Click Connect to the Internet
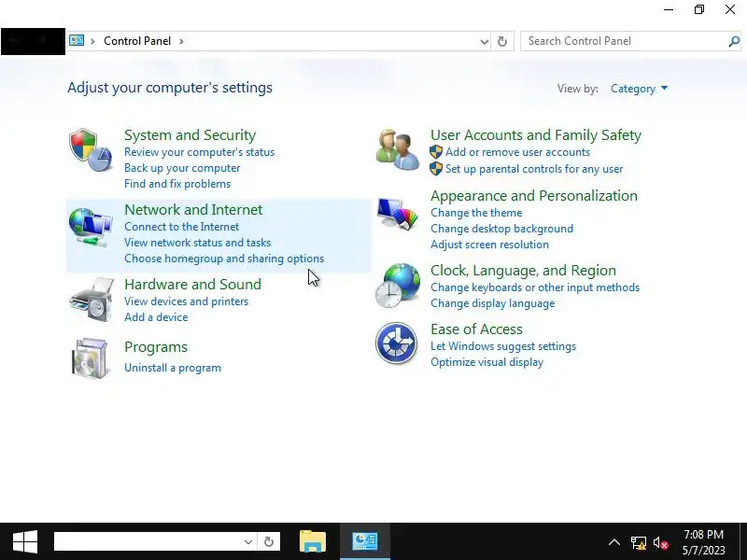Image resolution: width=747 pixels, height=560 pixels. tap(181, 227)
